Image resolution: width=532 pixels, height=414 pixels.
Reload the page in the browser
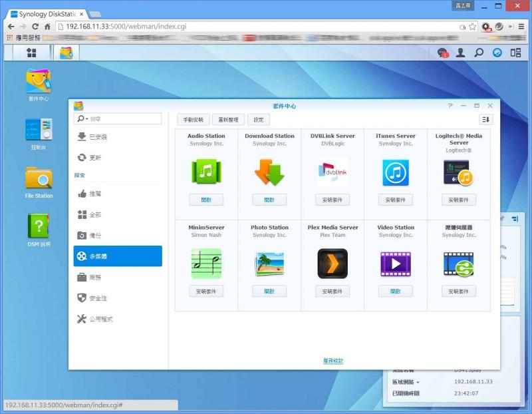35,27
